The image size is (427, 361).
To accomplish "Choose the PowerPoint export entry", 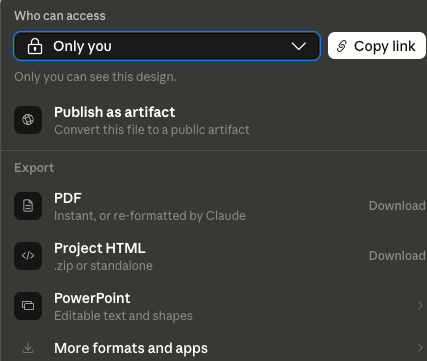I will [213, 306].
